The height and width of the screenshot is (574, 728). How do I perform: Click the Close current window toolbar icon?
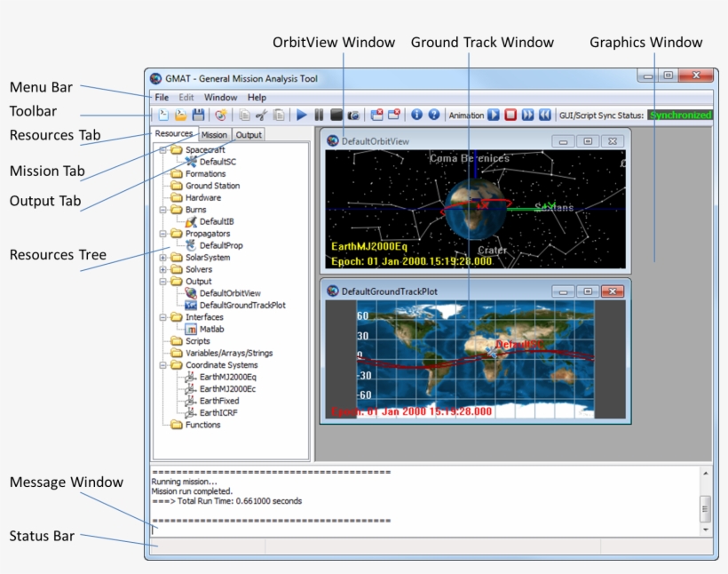point(394,115)
